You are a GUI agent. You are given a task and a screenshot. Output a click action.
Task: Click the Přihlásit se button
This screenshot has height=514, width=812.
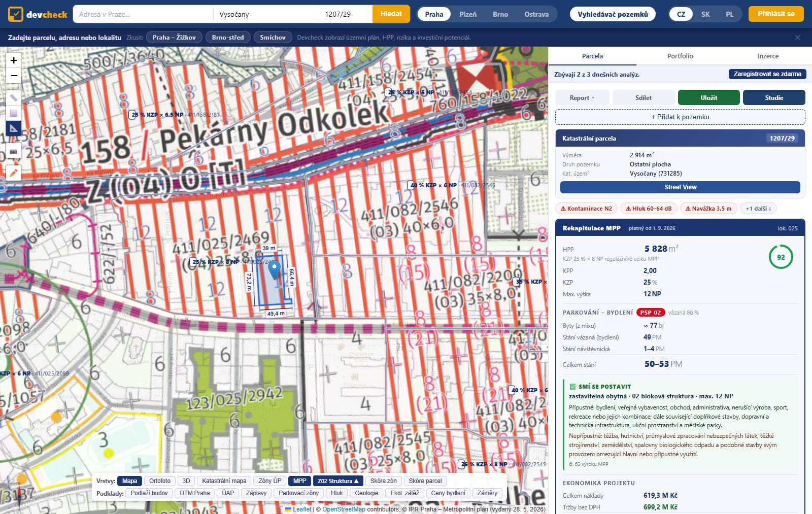tap(776, 14)
